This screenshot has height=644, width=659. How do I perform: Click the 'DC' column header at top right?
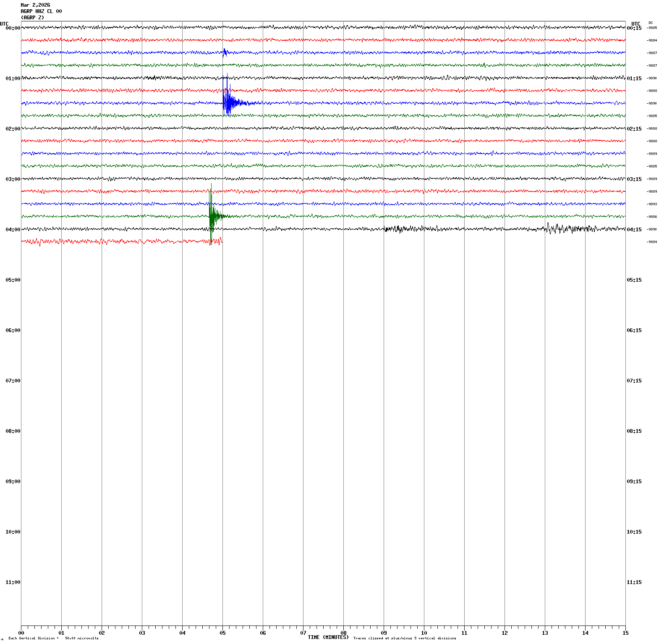click(651, 23)
